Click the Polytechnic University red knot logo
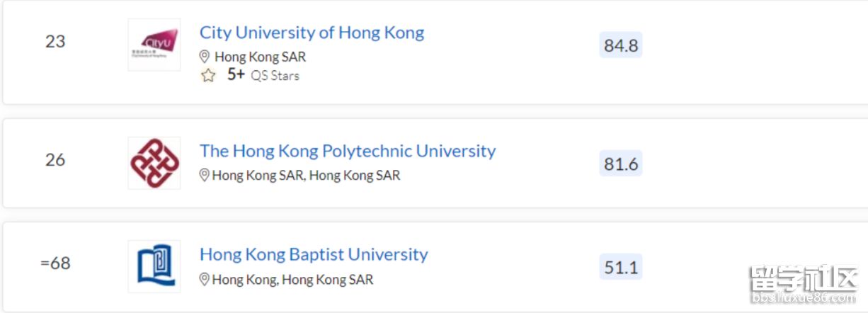The image size is (868, 313). (154, 163)
